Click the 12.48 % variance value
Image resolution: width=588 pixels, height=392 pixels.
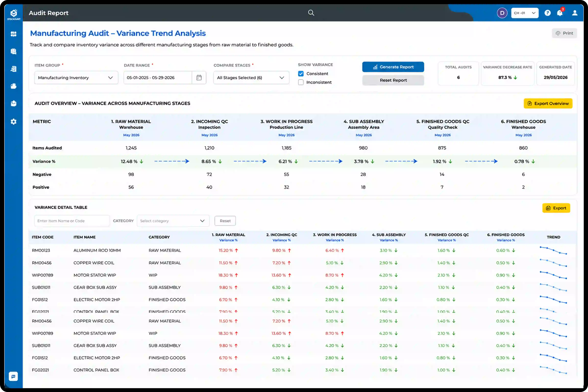click(x=129, y=162)
